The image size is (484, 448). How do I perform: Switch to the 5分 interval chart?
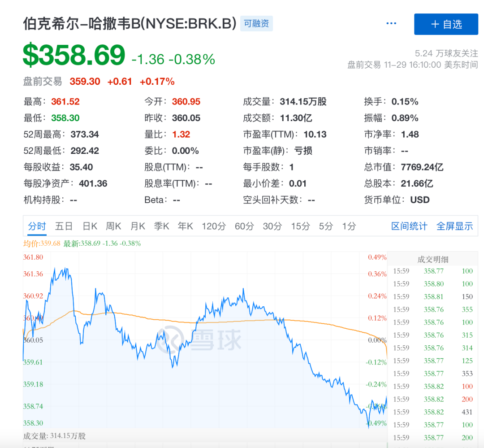point(326,226)
